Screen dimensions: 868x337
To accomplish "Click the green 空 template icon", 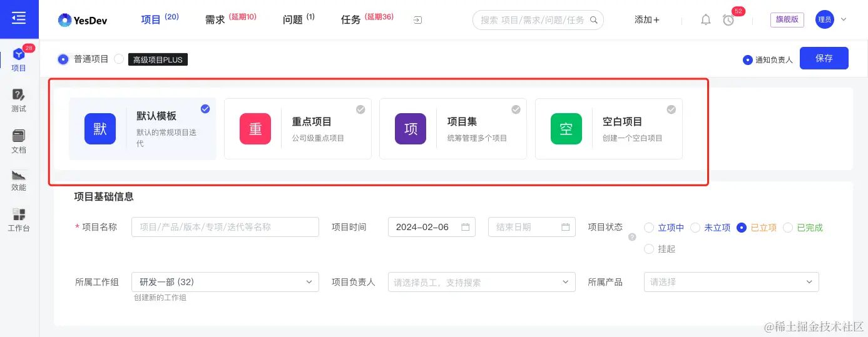I will click(x=566, y=129).
